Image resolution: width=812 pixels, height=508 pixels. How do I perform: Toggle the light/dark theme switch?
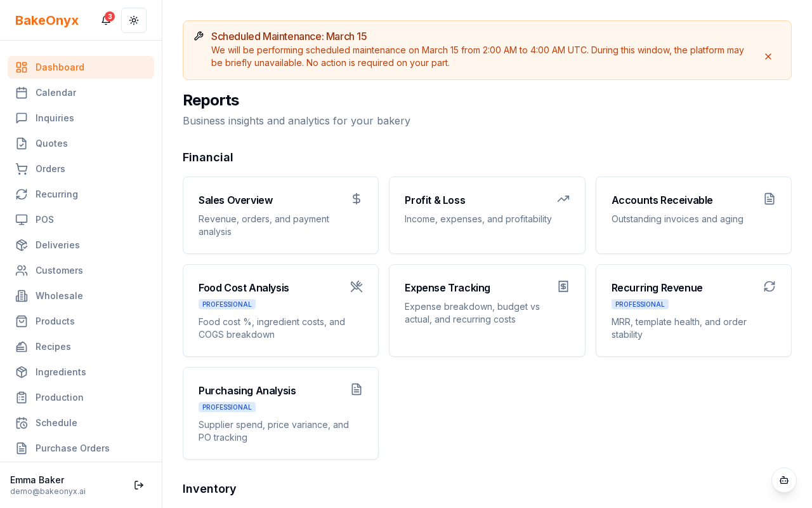[x=134, y=20]
